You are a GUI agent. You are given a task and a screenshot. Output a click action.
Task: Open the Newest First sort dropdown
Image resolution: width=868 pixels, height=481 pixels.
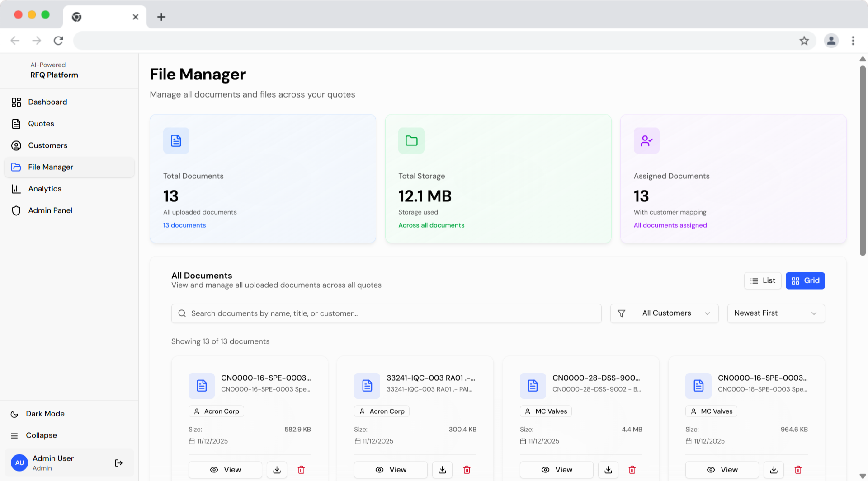[776, 313]
